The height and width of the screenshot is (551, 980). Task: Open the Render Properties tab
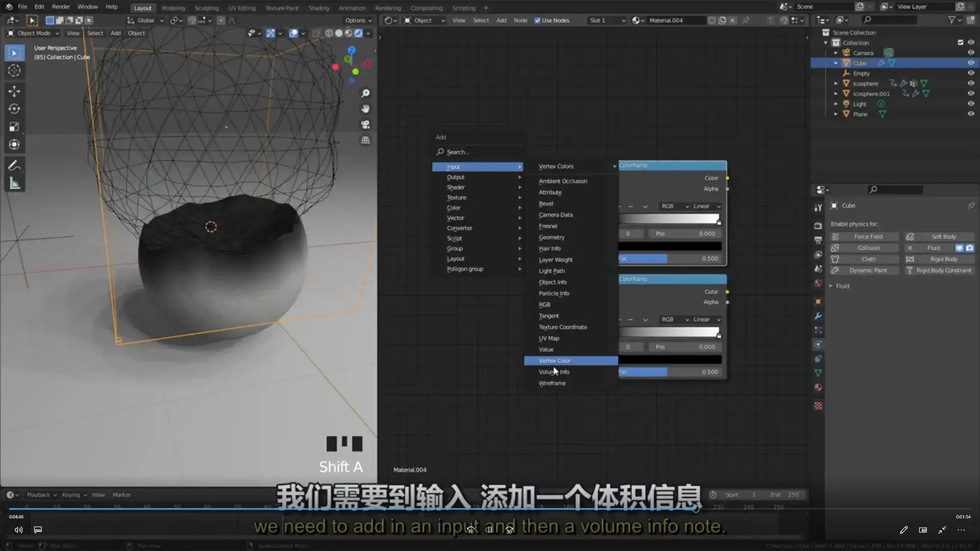coord(818,224)
